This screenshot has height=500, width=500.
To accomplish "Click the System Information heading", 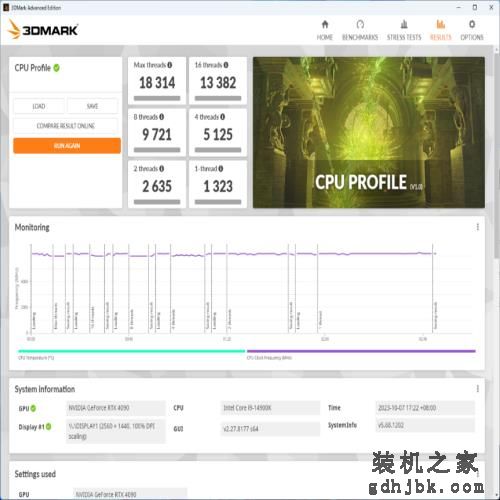I will pyautogui.click(x=45, y=389).
